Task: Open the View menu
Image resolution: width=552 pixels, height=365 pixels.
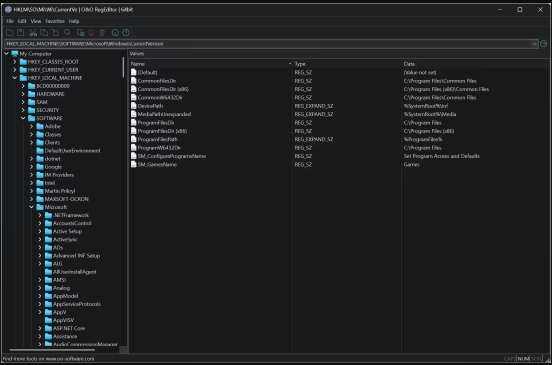Action: (36, 21)
